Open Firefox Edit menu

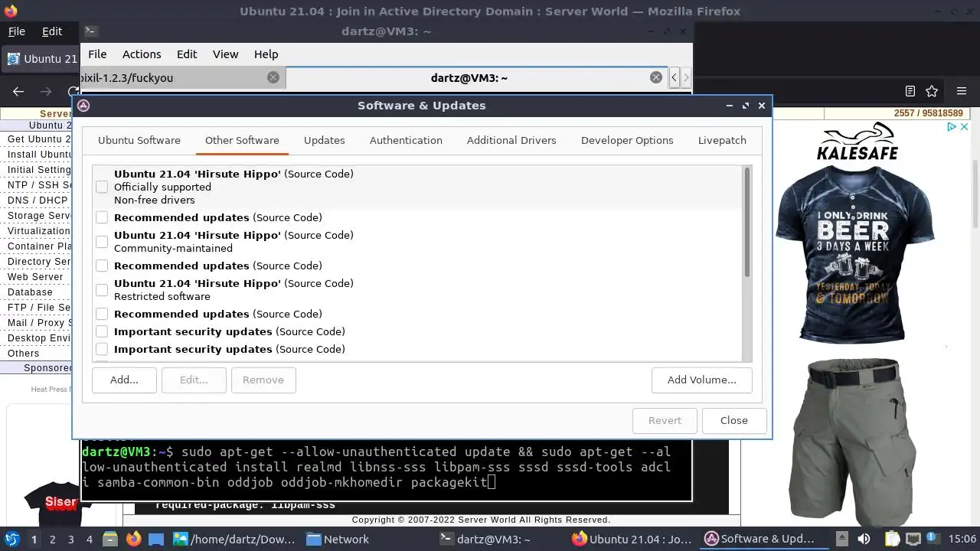(52, 31)
